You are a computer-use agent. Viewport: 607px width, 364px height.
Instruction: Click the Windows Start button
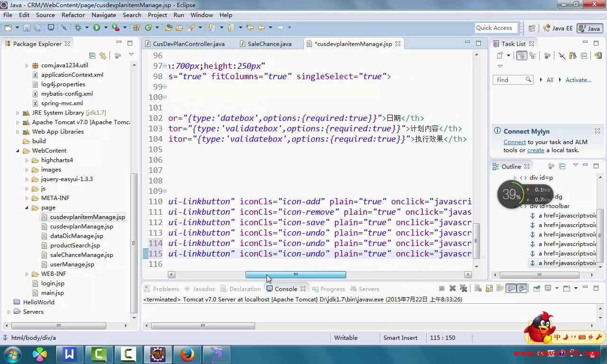(12, 354)
